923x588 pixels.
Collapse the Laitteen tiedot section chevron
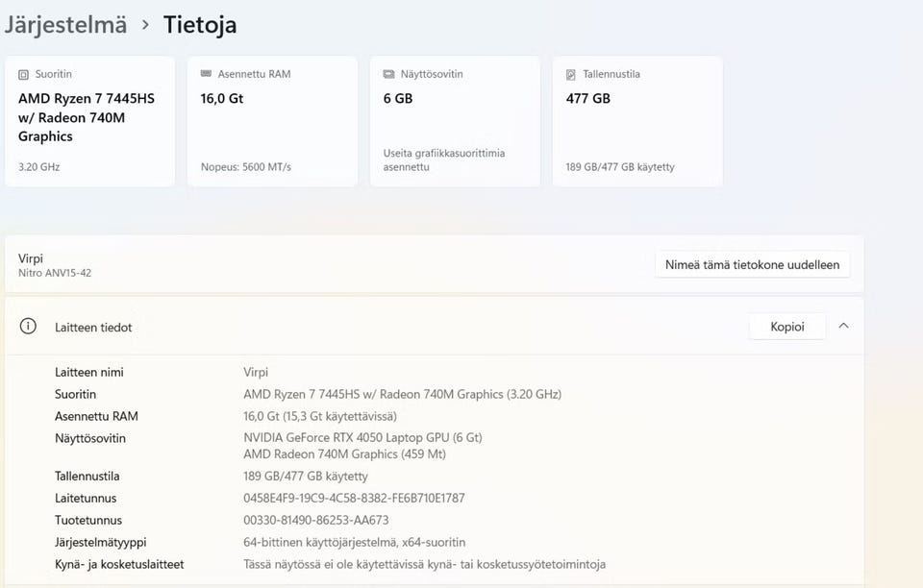coord(843,326)
